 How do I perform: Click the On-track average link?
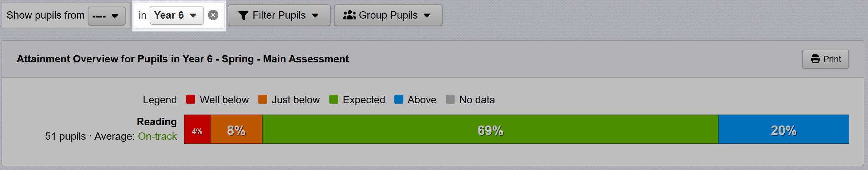click(x=157, y=136)
